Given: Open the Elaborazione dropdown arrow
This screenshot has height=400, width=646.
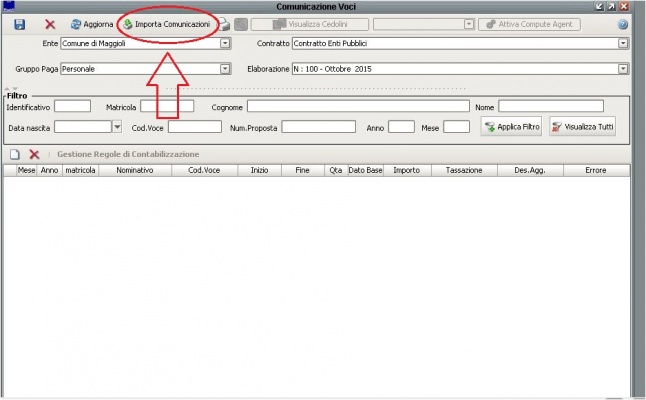Looking at the screenshot, I should click(x=623, y=69).
